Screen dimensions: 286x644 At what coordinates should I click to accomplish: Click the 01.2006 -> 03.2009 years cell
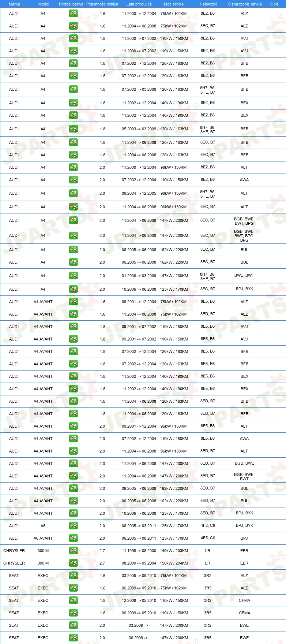click(139, 276)
